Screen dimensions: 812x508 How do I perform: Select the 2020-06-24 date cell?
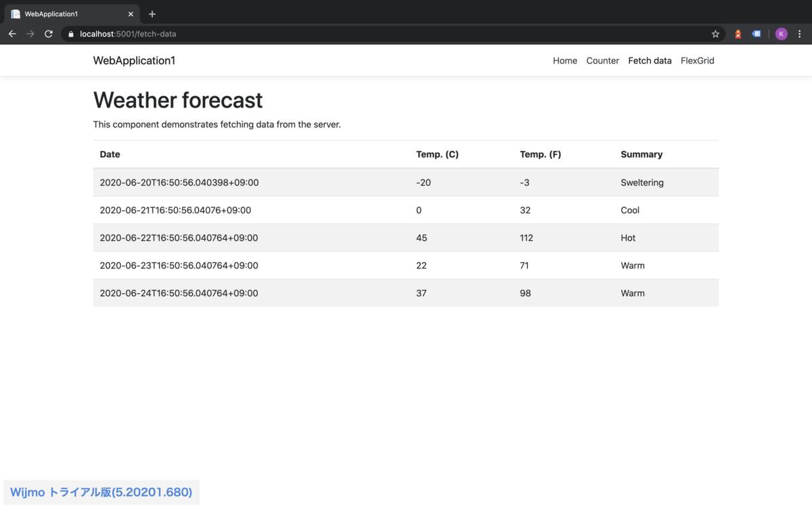(251, 293)
